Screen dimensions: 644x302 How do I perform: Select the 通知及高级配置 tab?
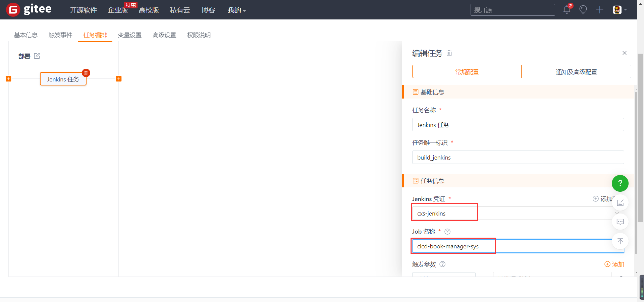click(x=576, y=72)
